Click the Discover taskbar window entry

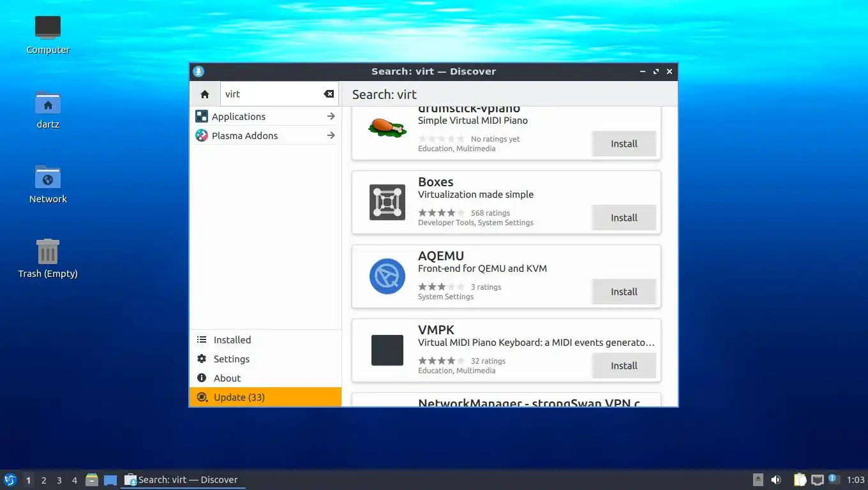(183, 480)
